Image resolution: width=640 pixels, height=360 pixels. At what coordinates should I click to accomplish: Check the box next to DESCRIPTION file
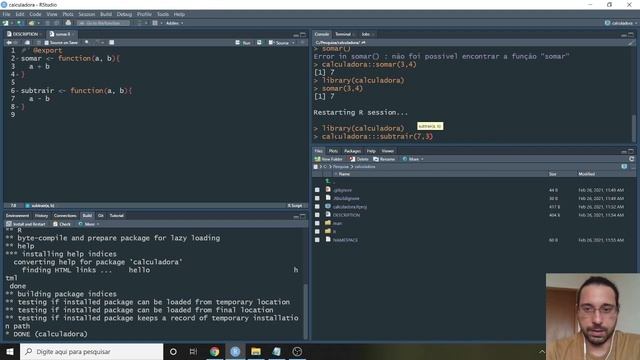point(317,215)
